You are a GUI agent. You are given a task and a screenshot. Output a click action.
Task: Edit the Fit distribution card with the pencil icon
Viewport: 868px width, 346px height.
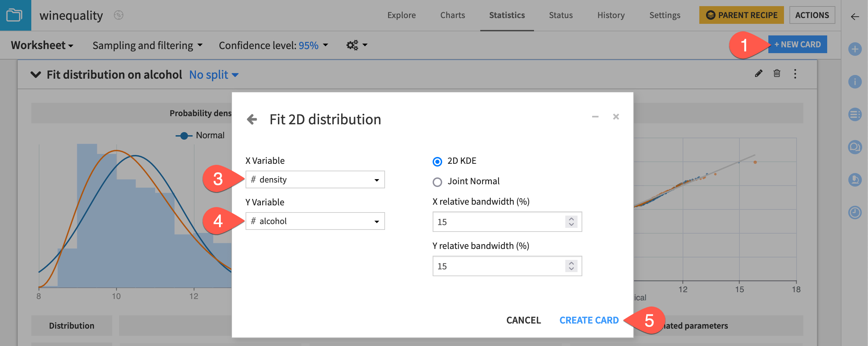(758, 74)
